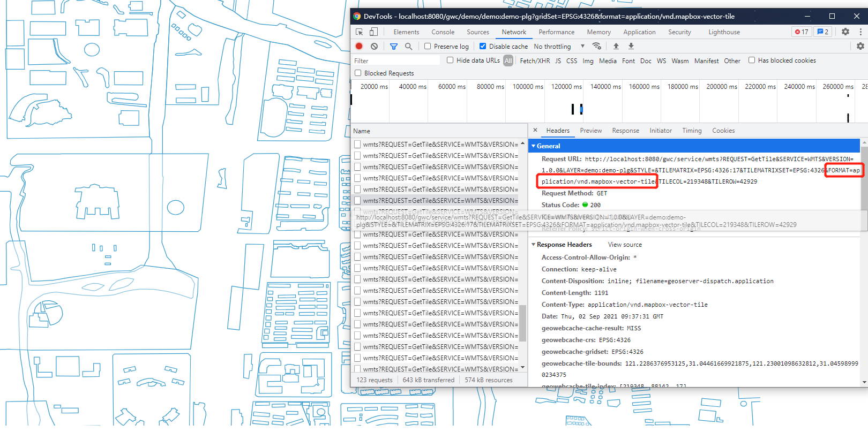Click the Name column header

pyautogui.click(x=439, y=131)
